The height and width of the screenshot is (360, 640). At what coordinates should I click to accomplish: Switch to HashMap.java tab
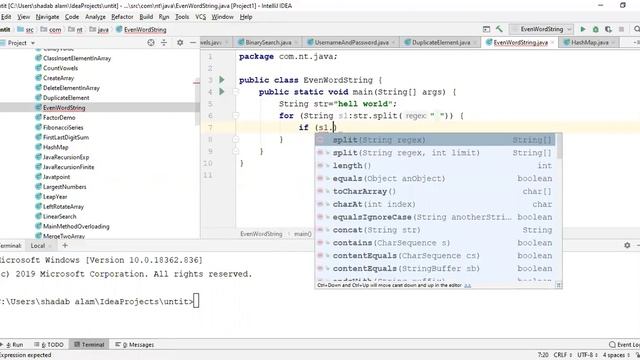(589, 42)
